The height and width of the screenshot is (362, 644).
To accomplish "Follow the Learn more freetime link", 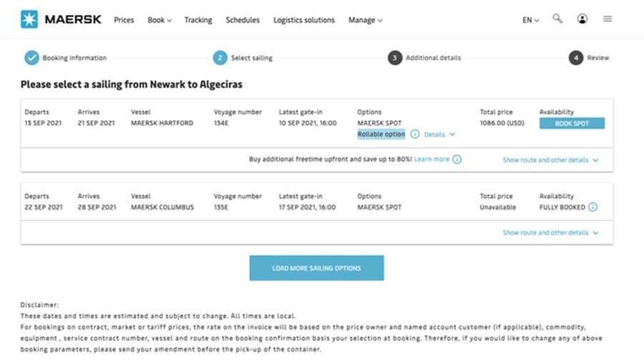I will click(x=431, y=160).
